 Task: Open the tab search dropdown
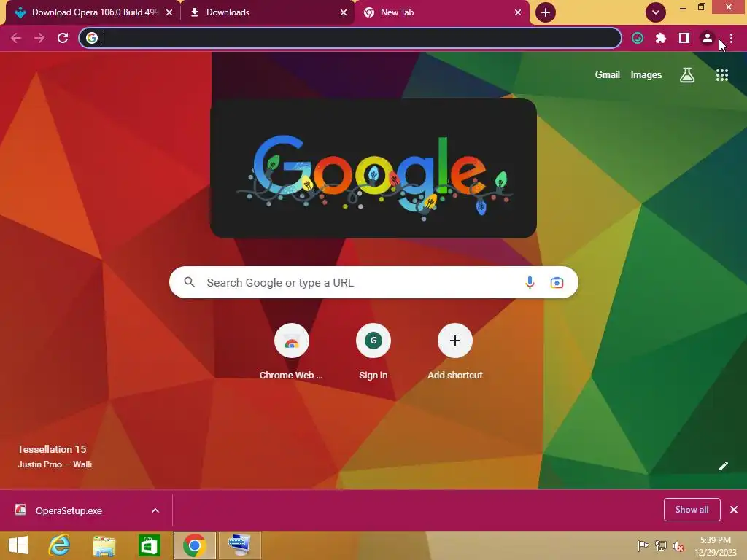[656, 12]
